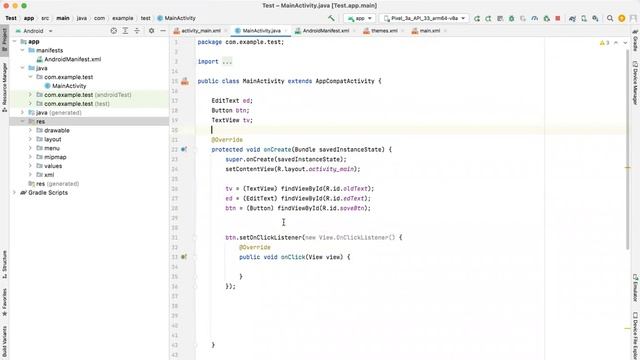Image resolution: width=640 pixels, height=360 pixels.
Task: Click the warnings indicator in editor corner
Action: click(604, 42)
